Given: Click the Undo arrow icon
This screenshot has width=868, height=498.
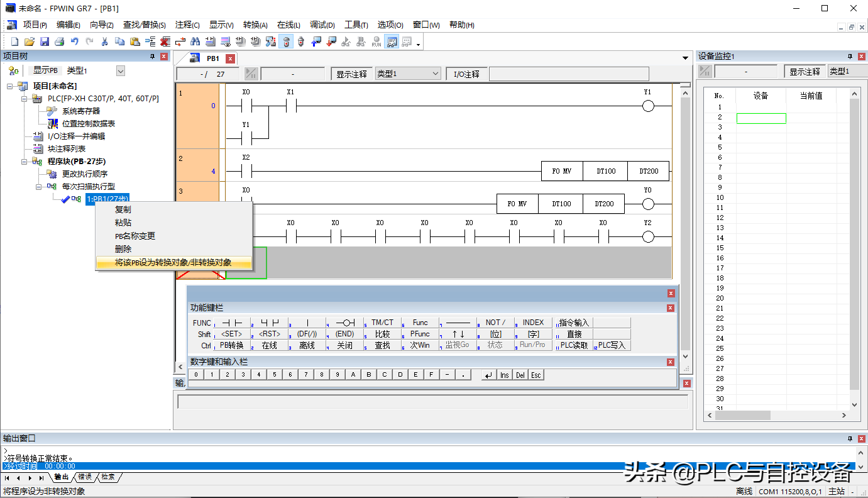Looking at the screenshot, I should pos(75,42).
